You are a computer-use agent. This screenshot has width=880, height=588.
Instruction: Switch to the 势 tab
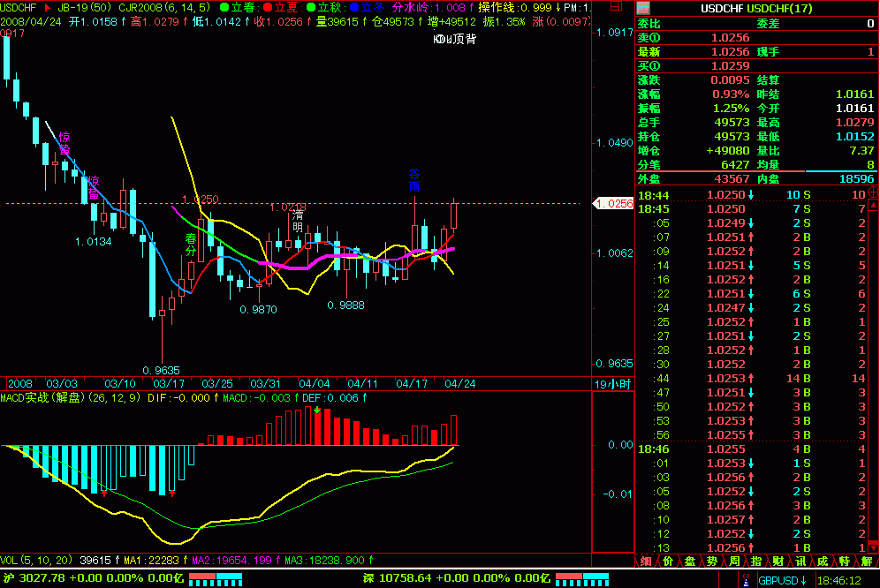pyautogui.click(x=711, y=561)
